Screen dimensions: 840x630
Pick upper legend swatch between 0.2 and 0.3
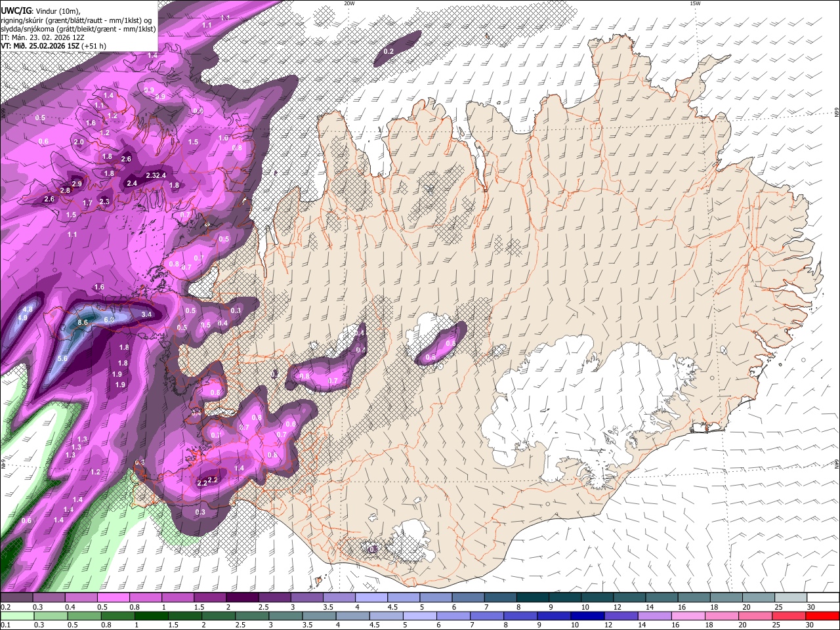16,598
